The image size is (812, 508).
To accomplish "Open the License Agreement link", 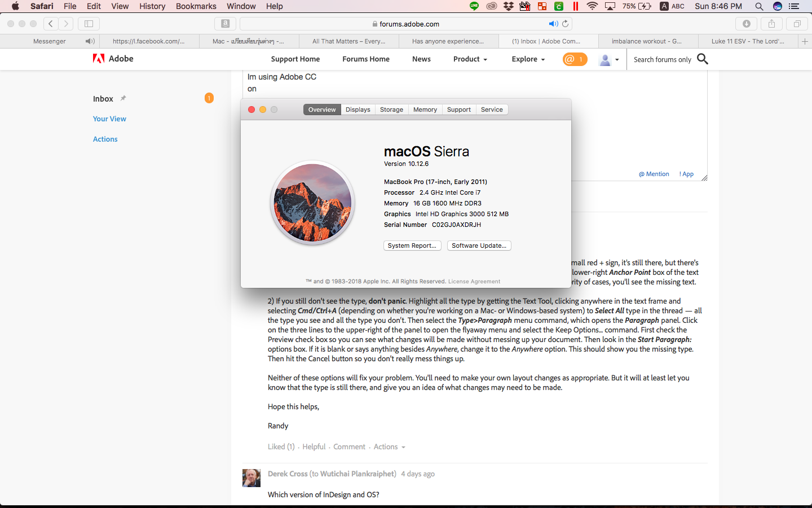I will click(x=474, y=281).
